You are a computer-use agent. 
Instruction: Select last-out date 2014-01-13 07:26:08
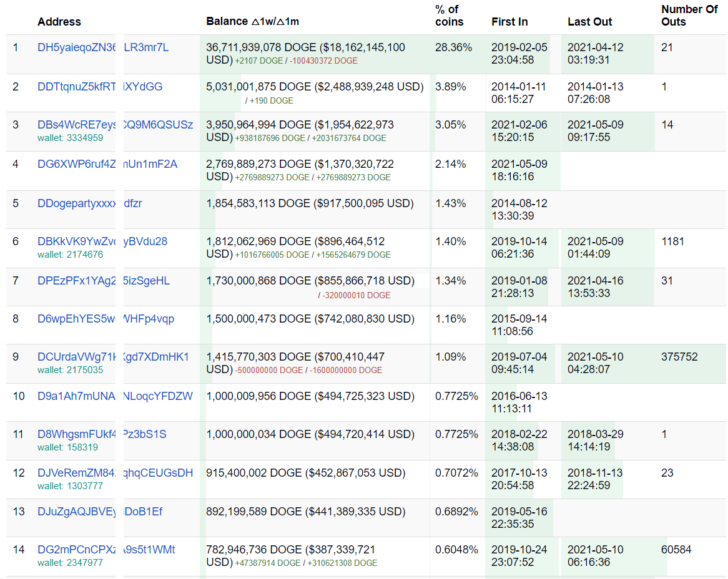coord(595,93)
